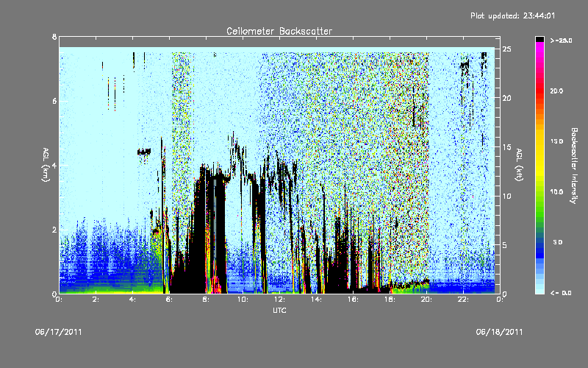This screenshot has height=368, width=588.
Task: Click the 10: tick on the UTC axis
Action: point(243,300)
